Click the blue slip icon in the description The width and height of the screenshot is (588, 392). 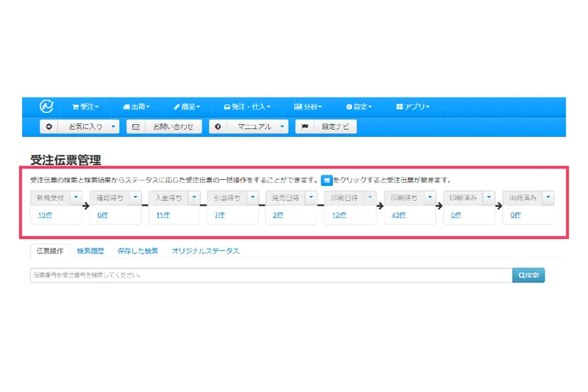click(326, 180)
